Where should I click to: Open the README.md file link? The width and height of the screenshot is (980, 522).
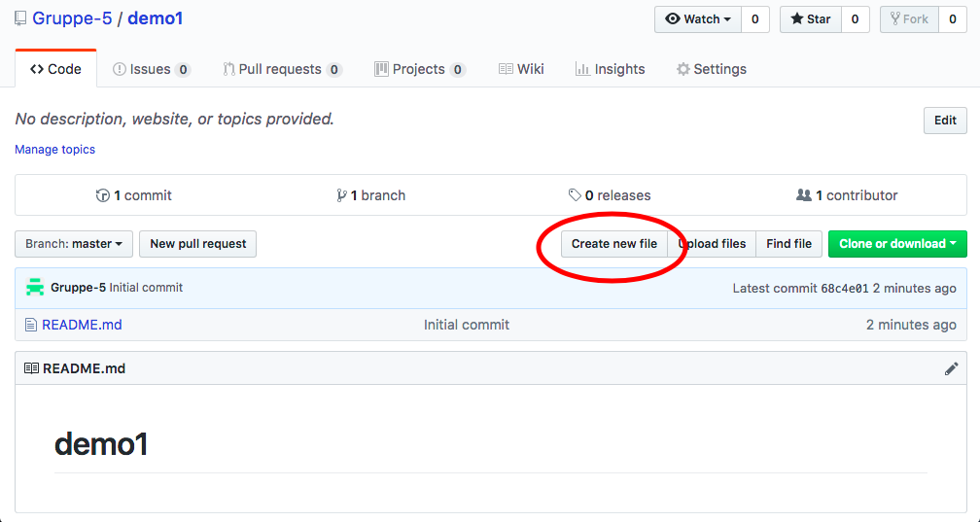pos(82,325)
